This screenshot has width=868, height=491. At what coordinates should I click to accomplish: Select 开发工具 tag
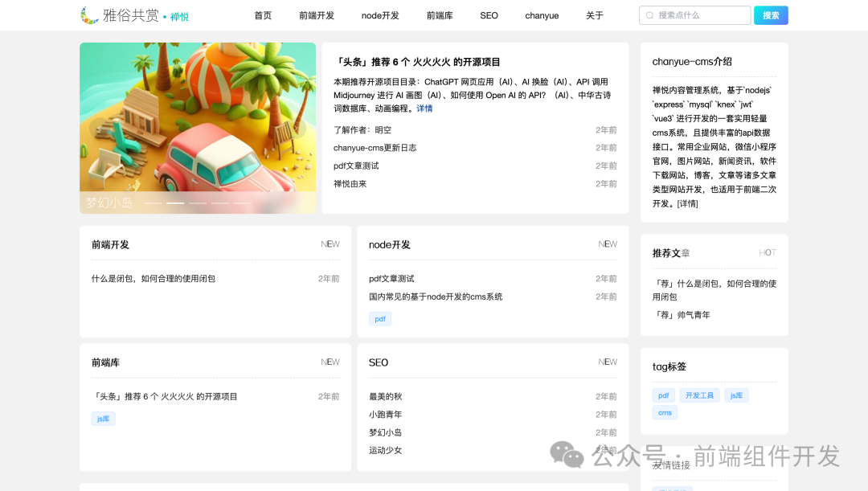click(x=699, y=395)
